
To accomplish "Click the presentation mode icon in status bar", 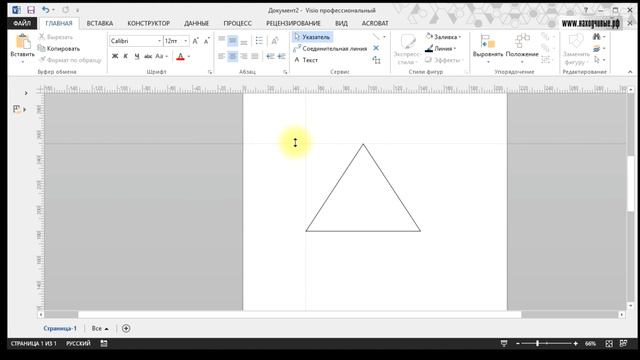I will (x=504, y=344).
